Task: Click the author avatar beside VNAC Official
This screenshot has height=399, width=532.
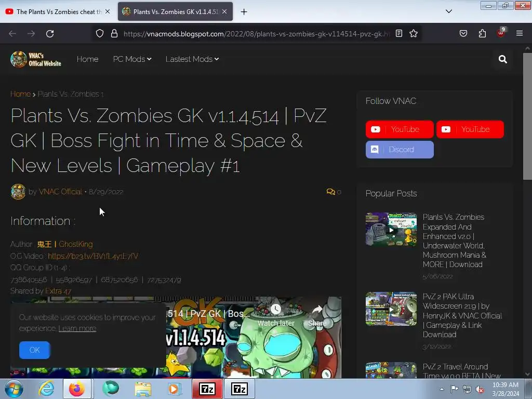Action: [x=18, y=192]
